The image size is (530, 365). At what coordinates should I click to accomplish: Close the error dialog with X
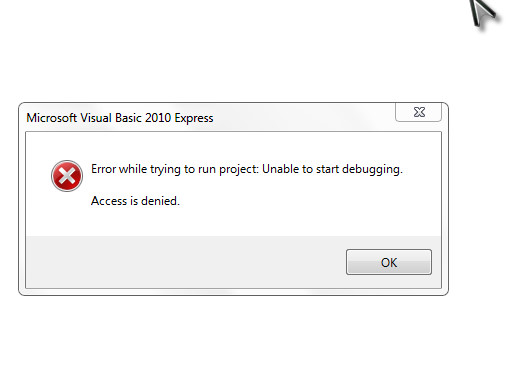418,112
